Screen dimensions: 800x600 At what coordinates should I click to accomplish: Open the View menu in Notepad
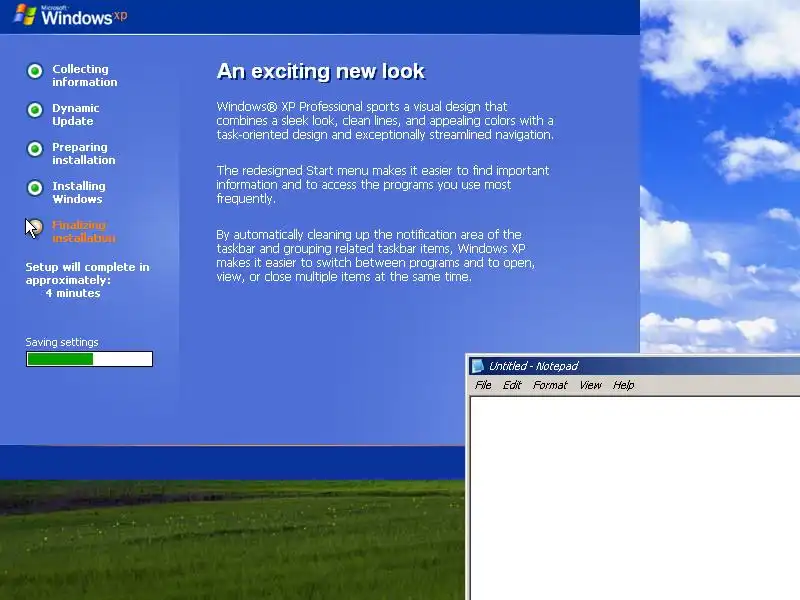click(590, 385)
